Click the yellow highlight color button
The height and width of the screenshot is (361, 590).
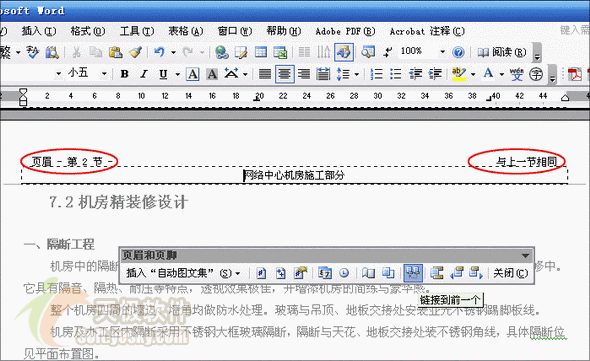(x=459, y=74)
